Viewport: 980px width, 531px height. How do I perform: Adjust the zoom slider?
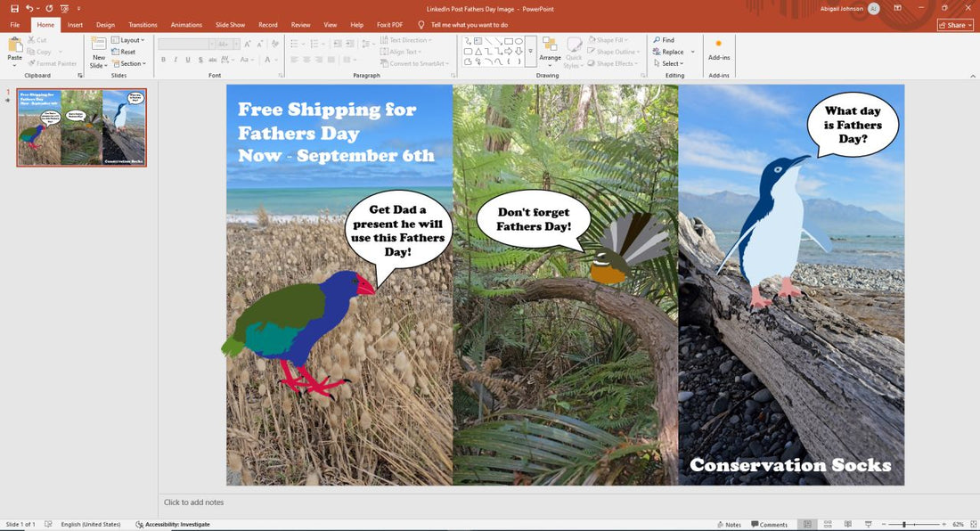click(x=903, y=525)
